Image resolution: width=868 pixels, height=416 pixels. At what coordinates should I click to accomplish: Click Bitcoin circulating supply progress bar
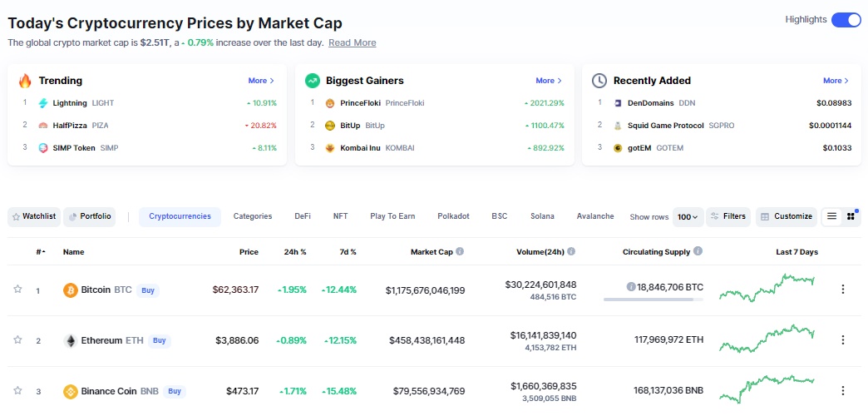tap(653, 300)
